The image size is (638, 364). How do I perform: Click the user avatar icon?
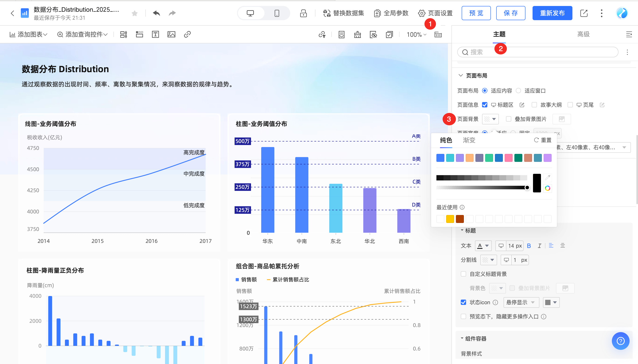pyautogui.click(x=622, y=13)
